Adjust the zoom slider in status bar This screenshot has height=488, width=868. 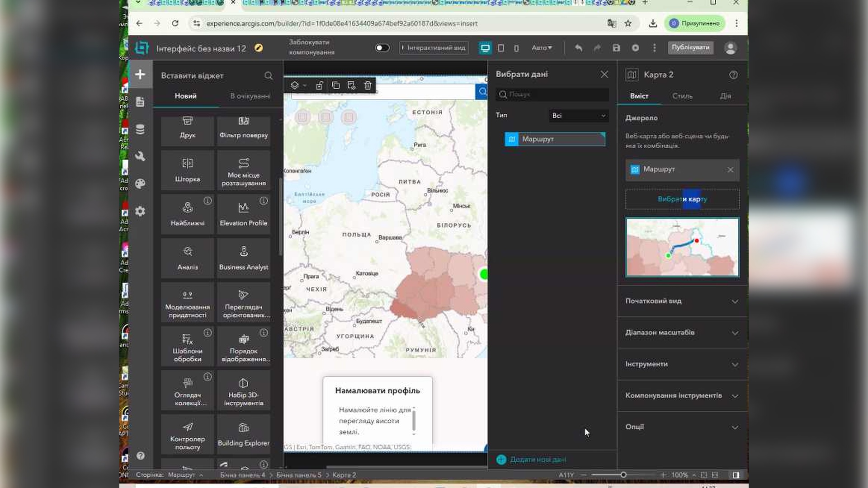(x=623, y=475)
